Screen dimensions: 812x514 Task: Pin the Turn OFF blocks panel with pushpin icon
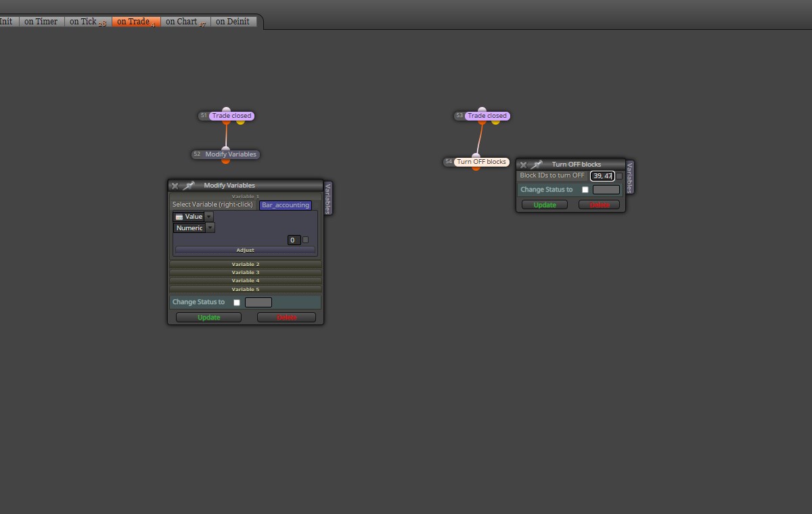tap(537, 165)
